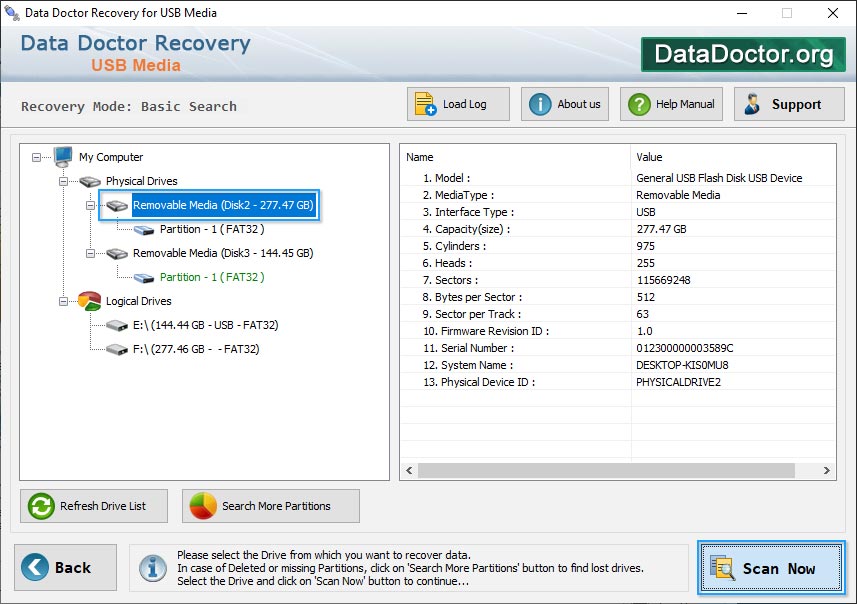The width and height of the screenshot is (857, 604).
Task: Click the value 'DESKTOP-KIS0MU8'
Action: coord(682,365)
